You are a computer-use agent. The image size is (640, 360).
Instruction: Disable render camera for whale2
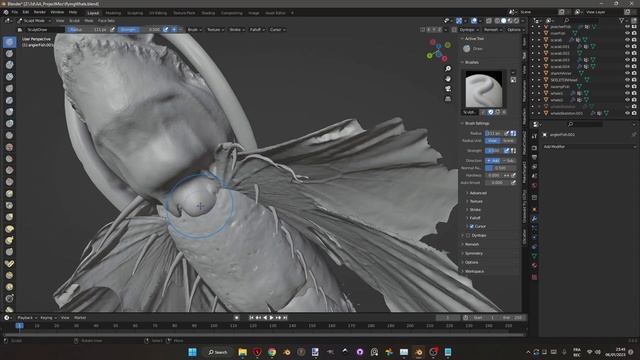pyautogui.click(x=634, y=100)
